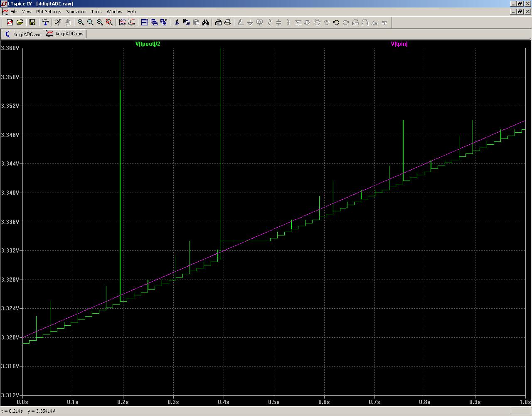Click the Zoom In magnifier icon

[81, 22]
